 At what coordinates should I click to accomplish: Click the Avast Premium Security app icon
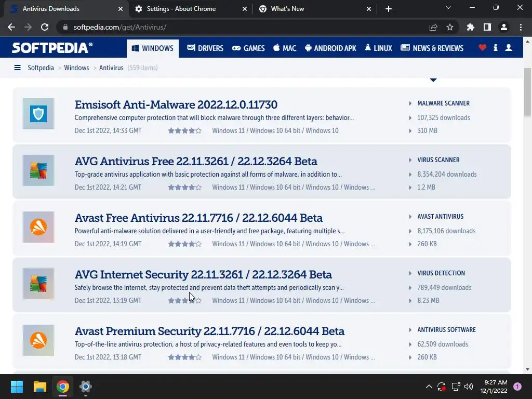pyautogui.click(x=38, y=340)
